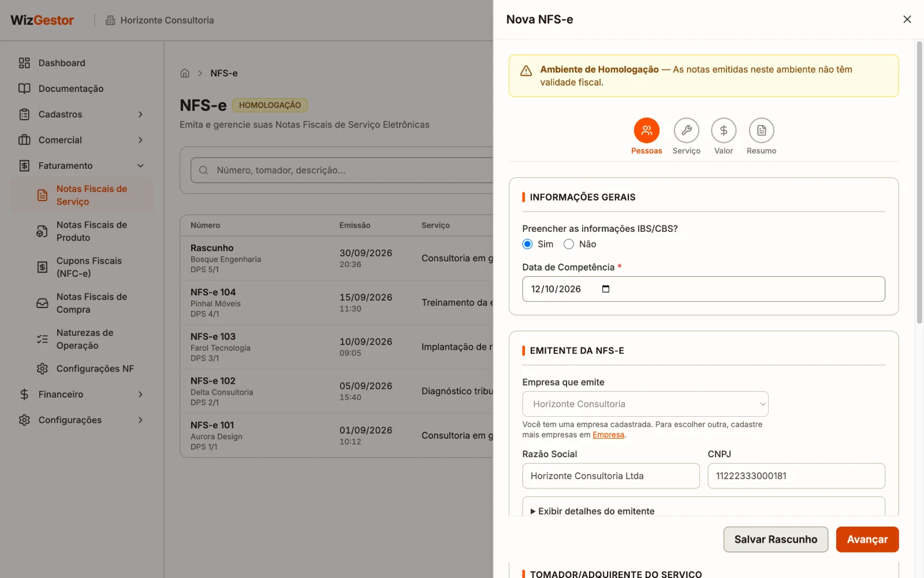924x578 pixels.
Task: Open the Dashboard menu item
Action: click(x=82, y=63)
